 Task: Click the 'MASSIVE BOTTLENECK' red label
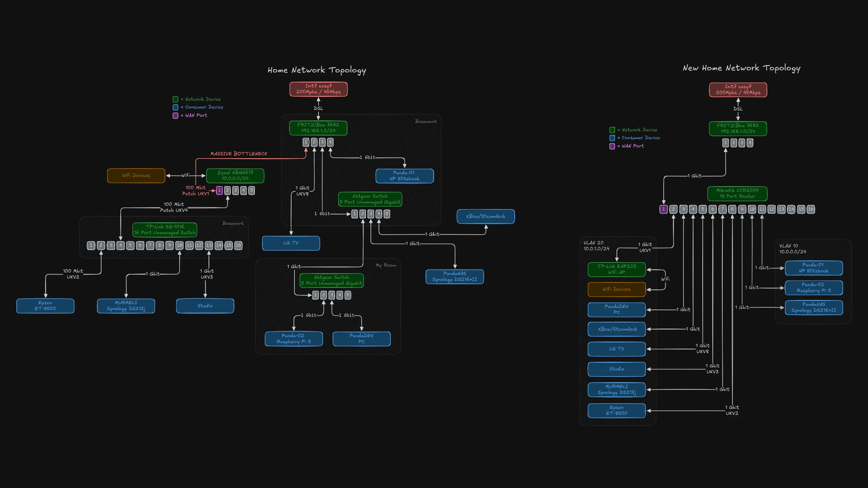pos(239,154)
